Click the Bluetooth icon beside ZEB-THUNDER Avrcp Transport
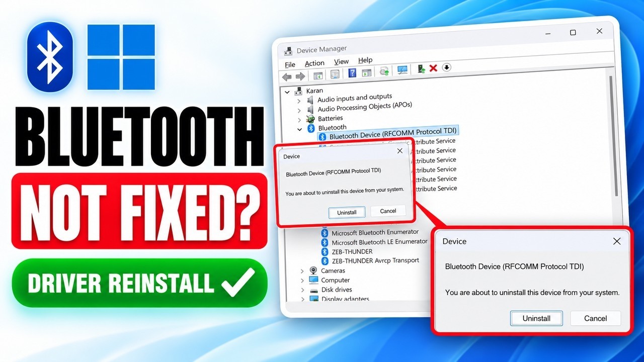This screenshot has height=362, width=644. 326,261
